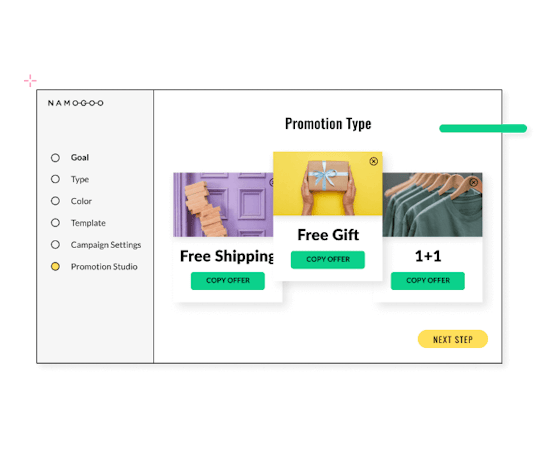Screen dimensions: 537x450
Task: Copy the Free Shipping offer
Action: [x=228, y=281]
